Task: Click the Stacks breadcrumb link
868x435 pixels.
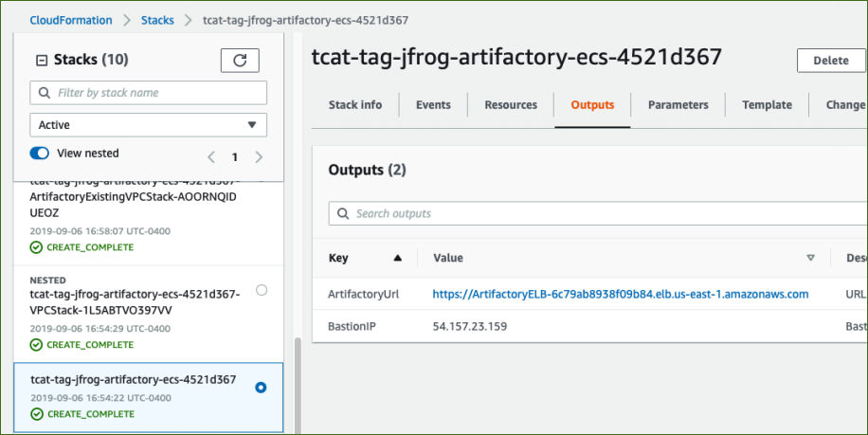Action: pos(157,21)
